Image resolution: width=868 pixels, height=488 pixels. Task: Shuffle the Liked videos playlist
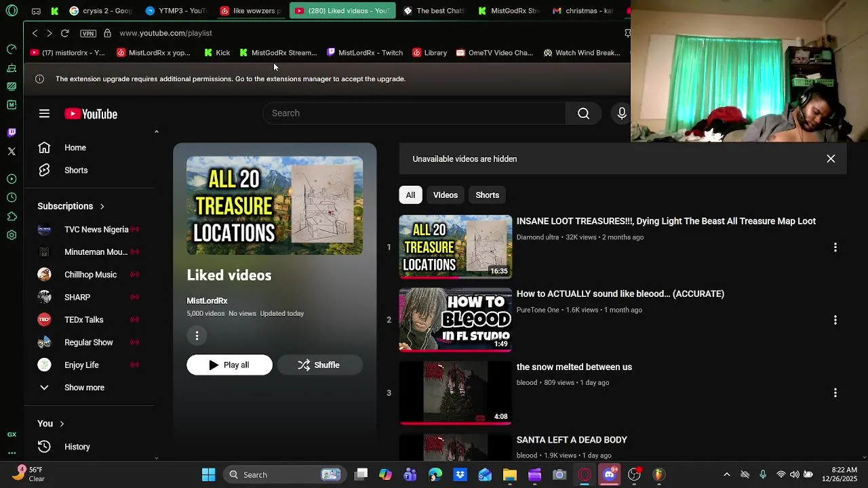(x=319, y=365)
